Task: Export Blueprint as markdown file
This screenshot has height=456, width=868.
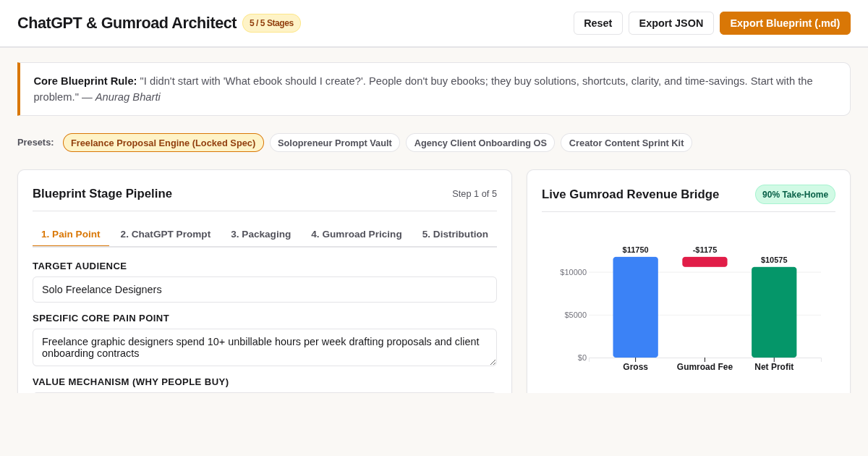Action: 785,23
